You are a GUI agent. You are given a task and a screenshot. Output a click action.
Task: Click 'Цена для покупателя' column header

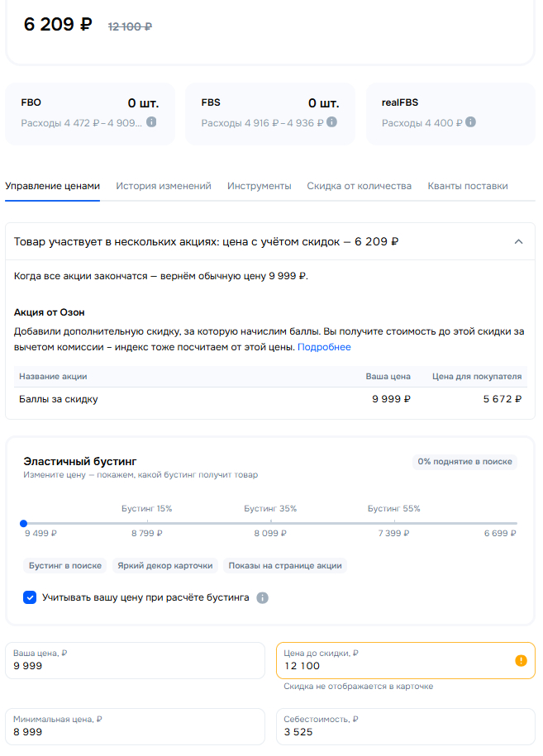point(476,377)
